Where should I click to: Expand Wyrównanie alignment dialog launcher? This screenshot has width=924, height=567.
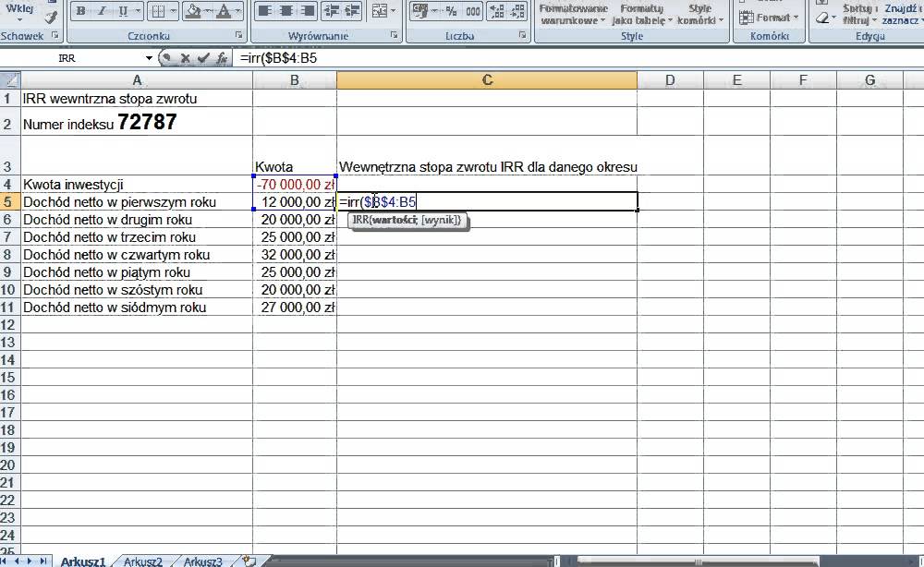[x=395, y=35]
